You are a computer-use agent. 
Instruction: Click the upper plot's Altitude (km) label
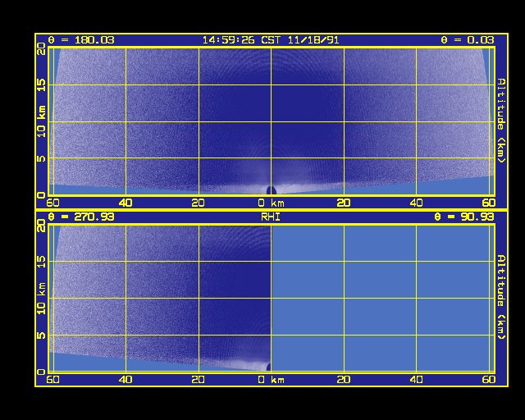[501, 121]
